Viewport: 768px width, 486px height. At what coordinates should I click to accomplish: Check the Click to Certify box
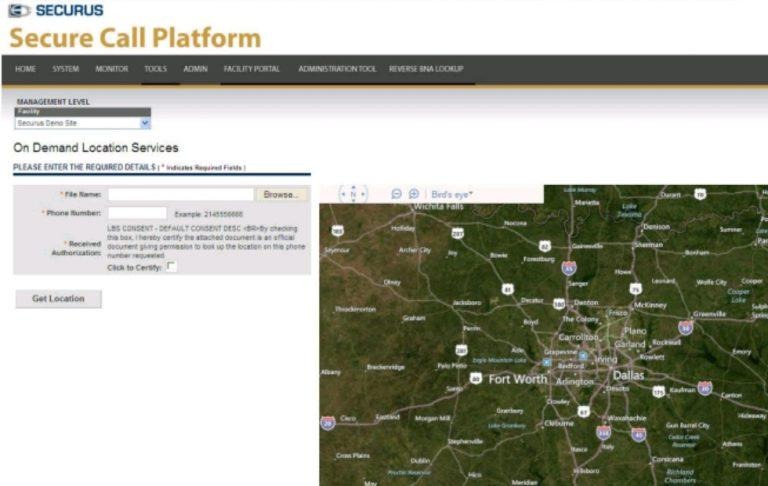tap(171, 267)
